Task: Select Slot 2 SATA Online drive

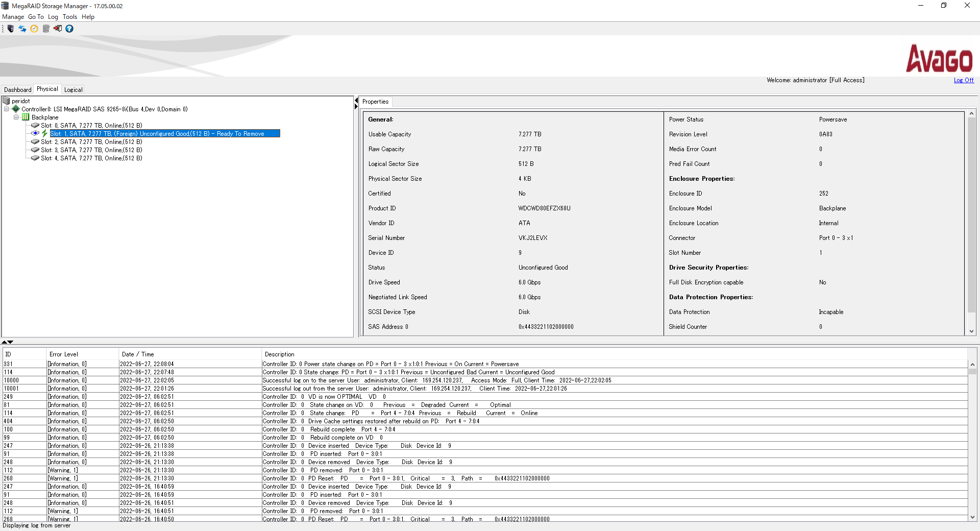Action: (x=91, y=142)
